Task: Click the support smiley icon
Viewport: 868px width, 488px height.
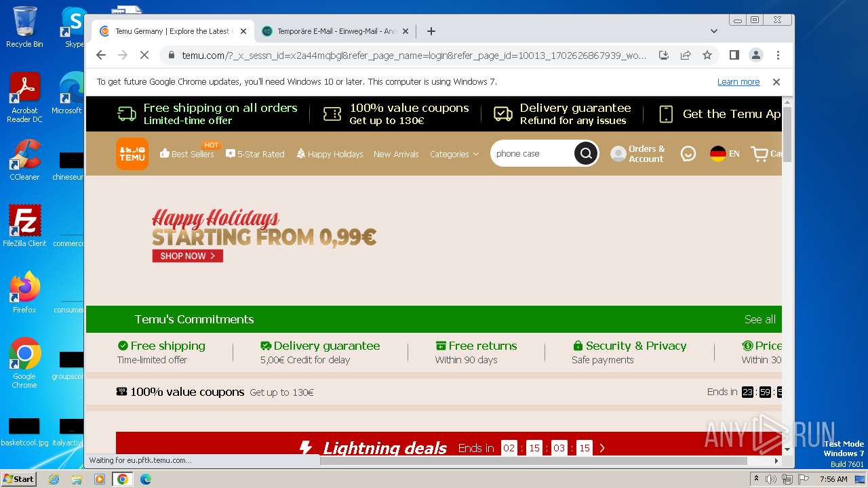Action: [x=688, y=154]
